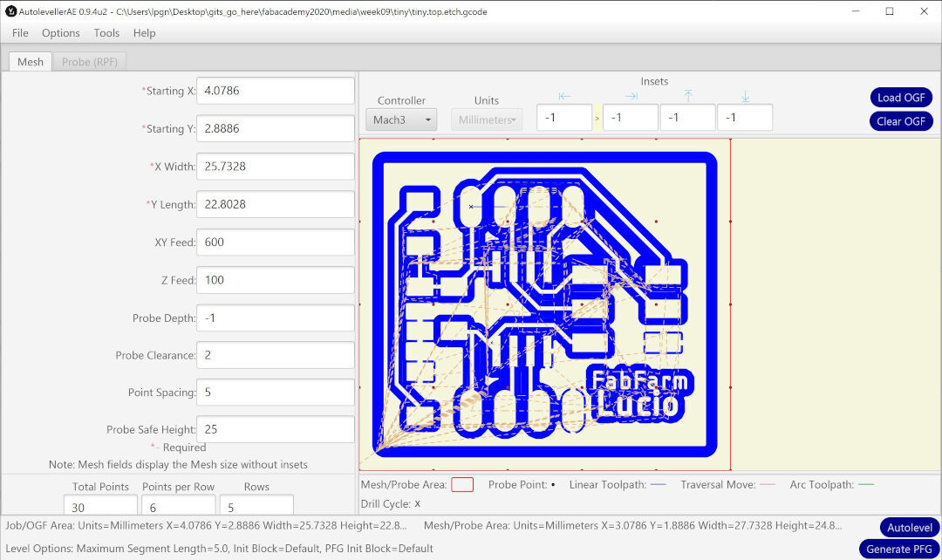Screen dimensions: 942x560
Task: Click the red Mesh/Probe Area swatch
Action: click(462, 482)
